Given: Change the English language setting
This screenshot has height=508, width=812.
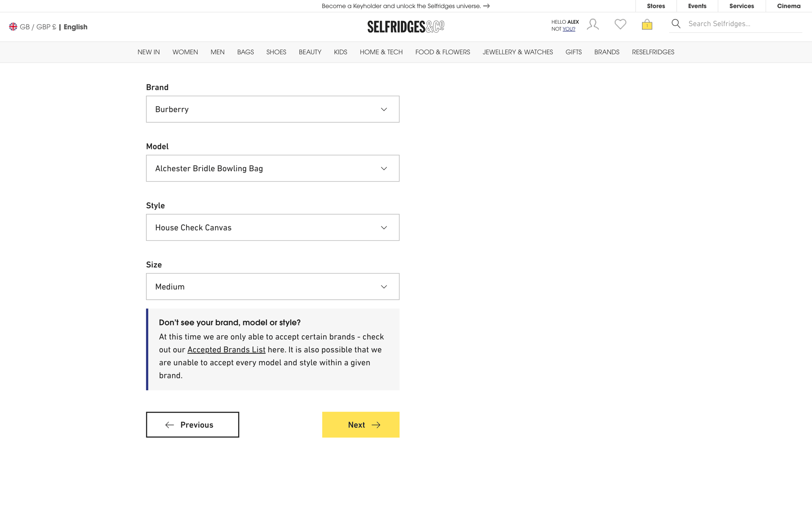Looking at the screenshot, I should pyautogui.click(x=75, y=27).
